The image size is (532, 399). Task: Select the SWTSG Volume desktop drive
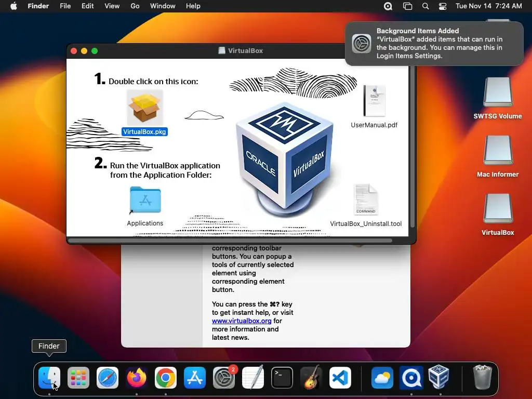[x=498, y=92]
